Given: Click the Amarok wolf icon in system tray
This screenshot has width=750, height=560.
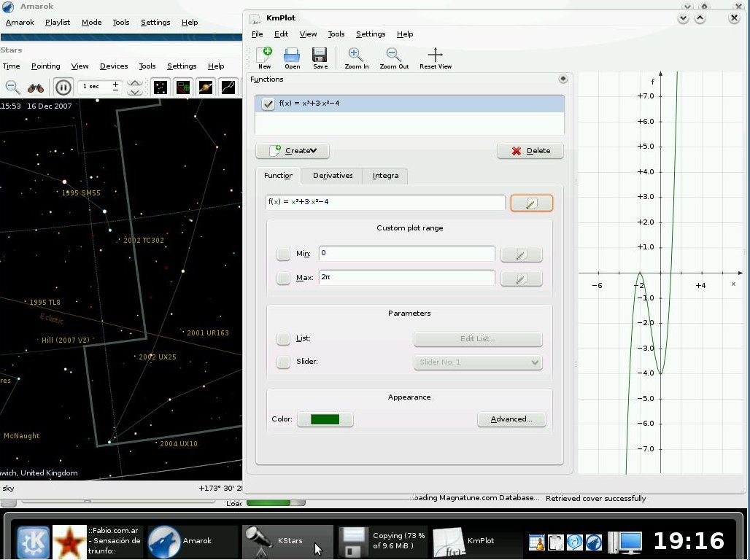Looking at the screenshot, I should [x=594, y=542].
